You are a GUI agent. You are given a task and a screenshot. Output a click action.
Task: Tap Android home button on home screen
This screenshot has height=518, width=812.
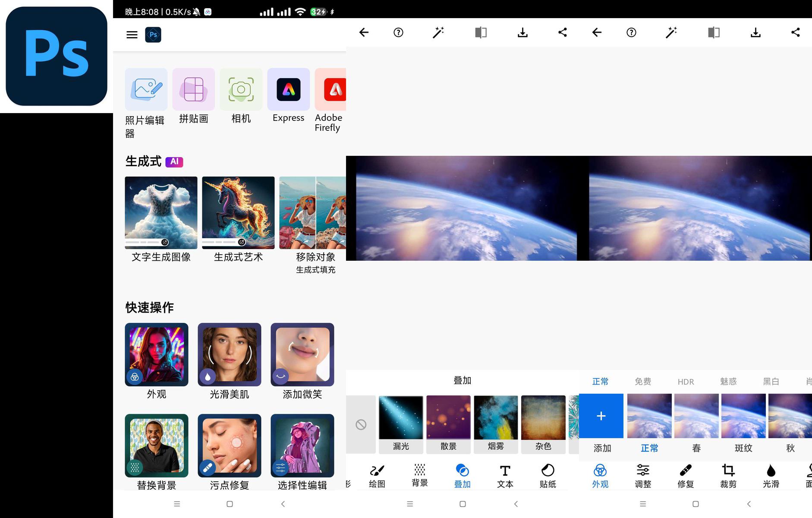[x=230, y=504]
